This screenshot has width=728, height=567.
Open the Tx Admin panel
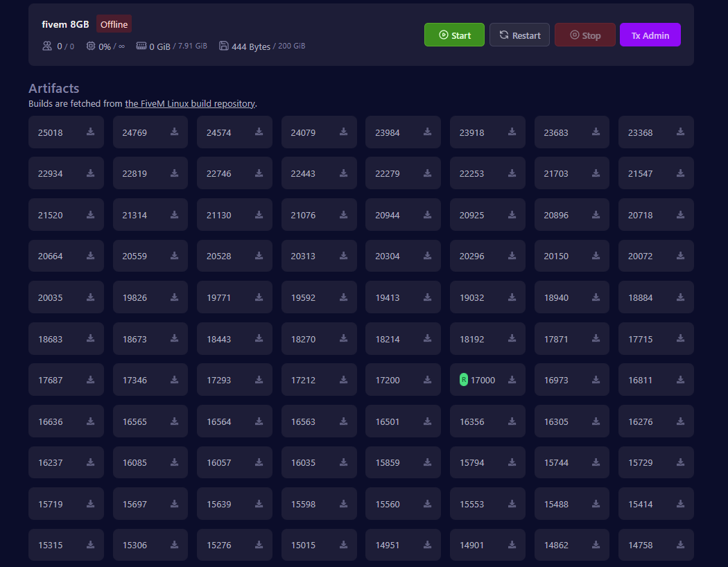(x=650, y=35)
